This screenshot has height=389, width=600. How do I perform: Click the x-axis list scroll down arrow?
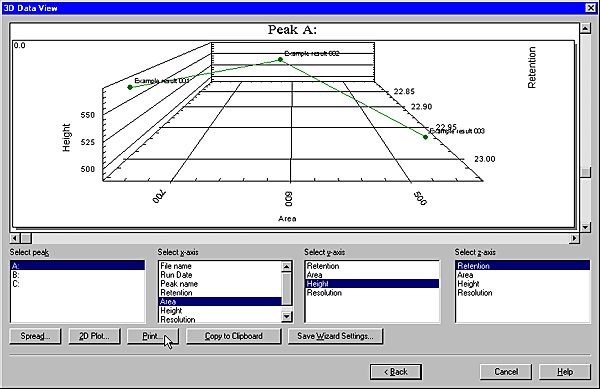click(287, 317)
